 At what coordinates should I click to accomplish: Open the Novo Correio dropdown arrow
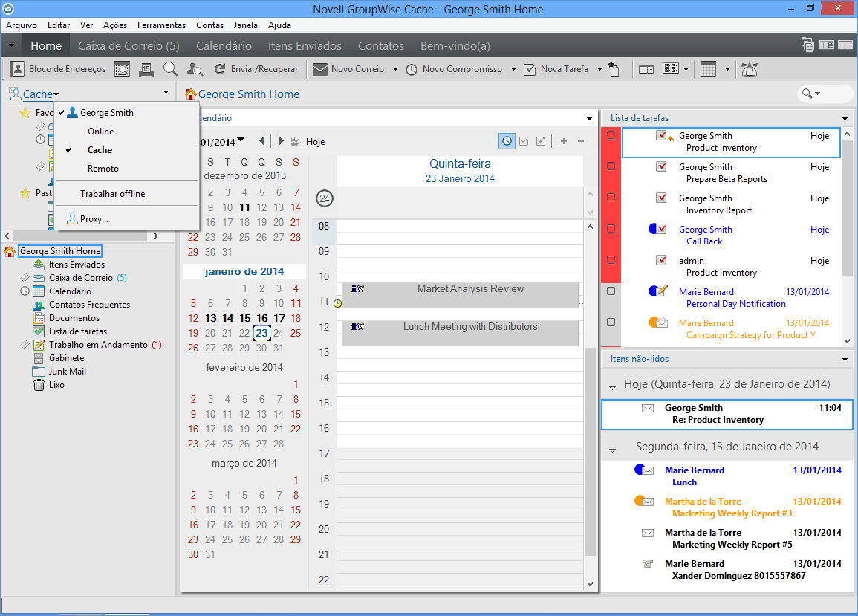tap(395, 69)
